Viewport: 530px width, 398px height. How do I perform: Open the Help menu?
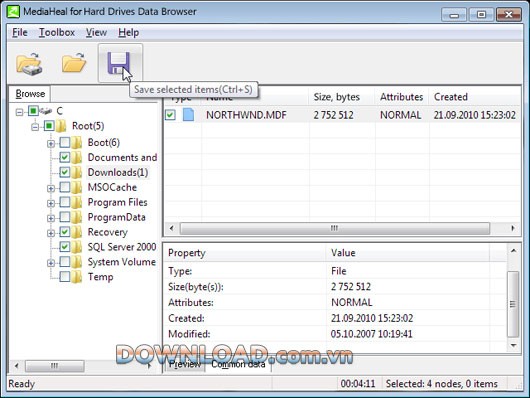point(128,32)
